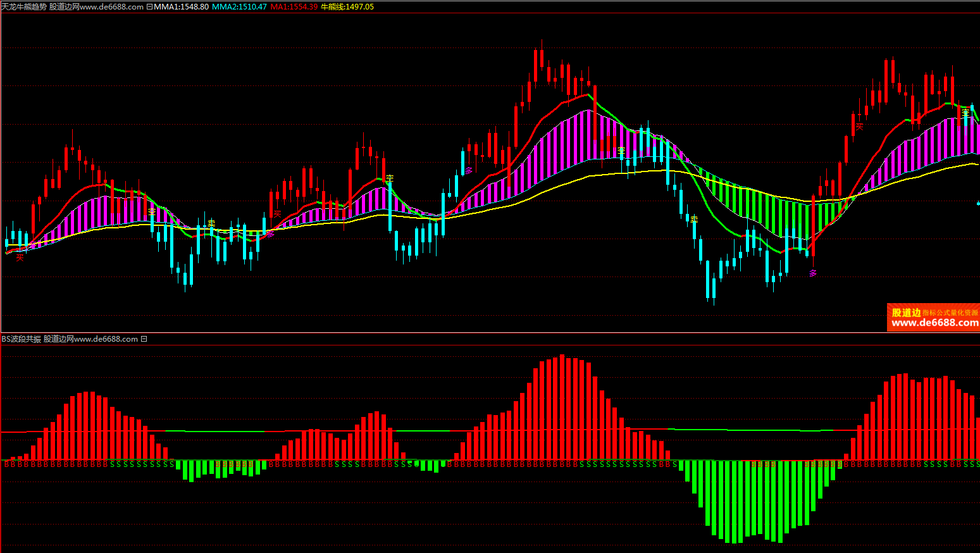Click the magenta 多 marker below the rightmost trough
This screenshot has height=553, width=980.
point(813,273)
